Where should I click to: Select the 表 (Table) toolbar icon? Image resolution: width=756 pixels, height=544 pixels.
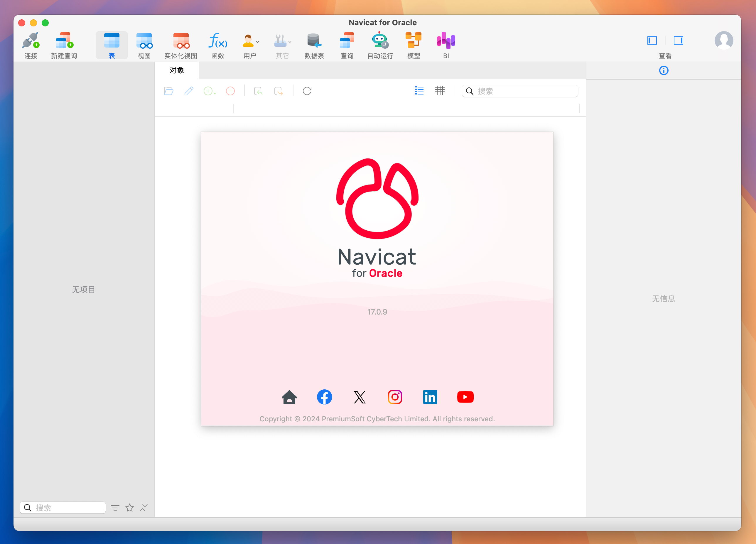pyautogui.click(x=111, y=45)
